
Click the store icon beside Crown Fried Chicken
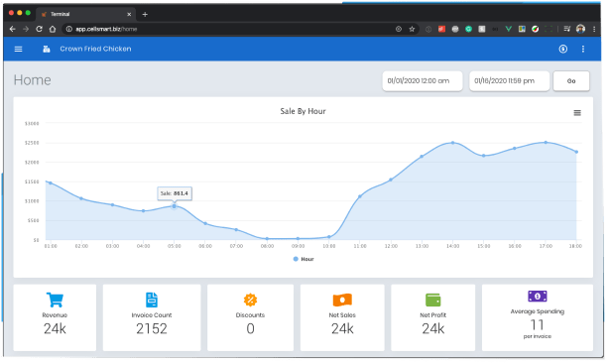[47, 49]
